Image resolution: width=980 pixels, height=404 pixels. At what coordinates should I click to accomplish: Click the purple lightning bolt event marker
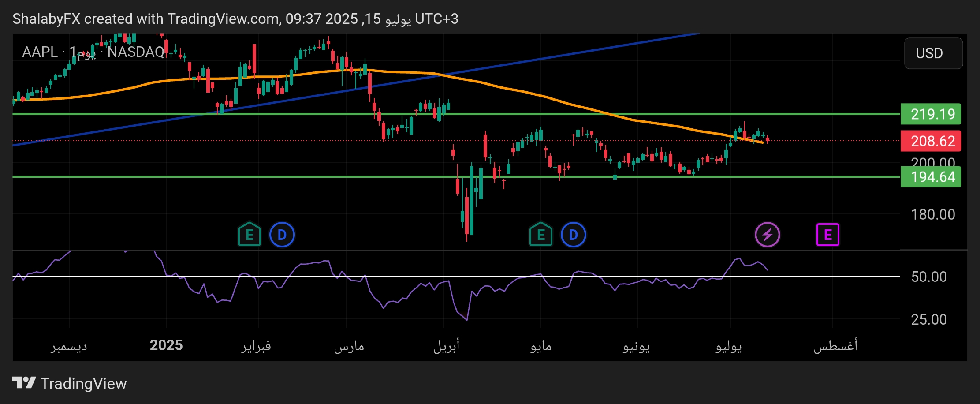[x=768, y=235]
